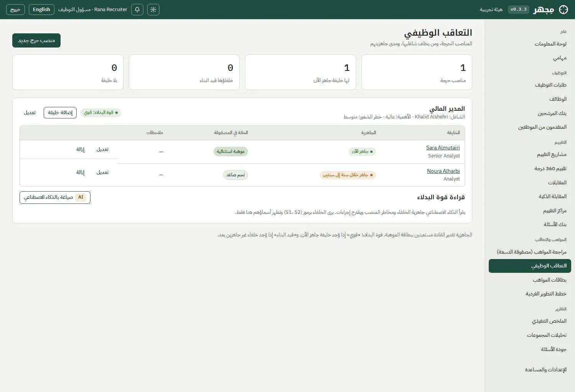This screenshot has width=575, height=392.
Task: Open Noura Alharbi's profile link
Action: click(x=443, y=171)
